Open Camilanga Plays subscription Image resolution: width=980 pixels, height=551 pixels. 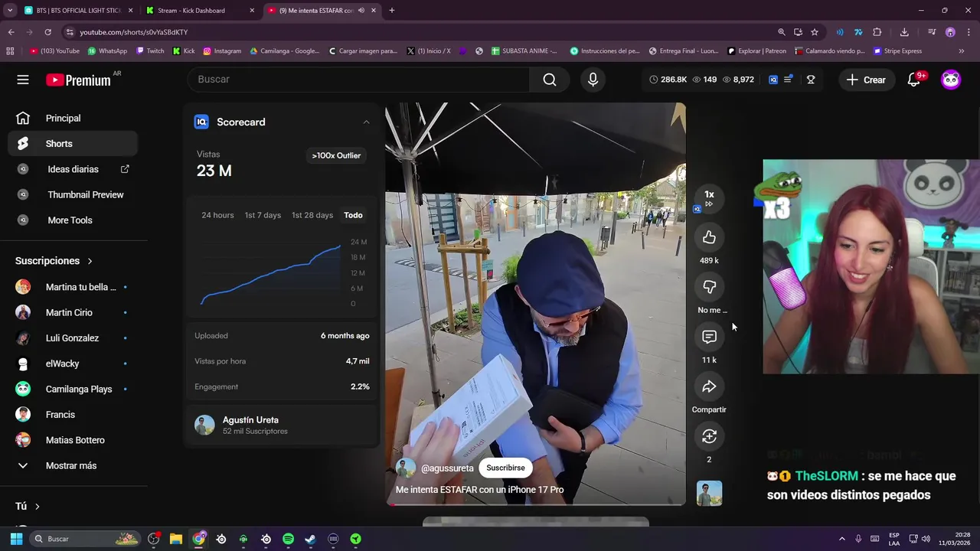pos(73,389)
